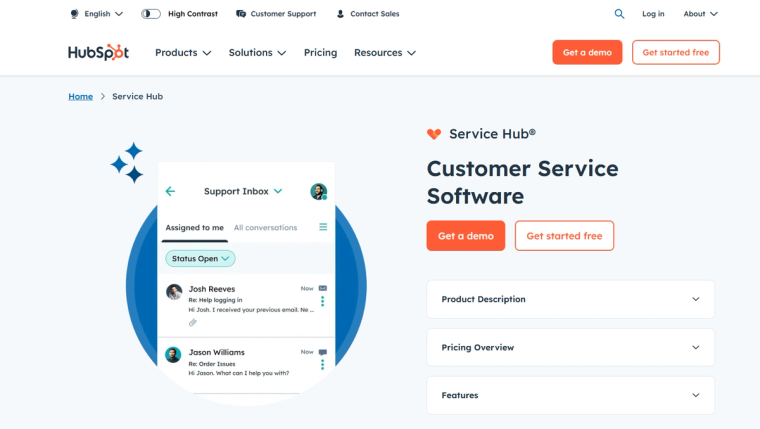Click the Customer Support link

tap(283, 14)
